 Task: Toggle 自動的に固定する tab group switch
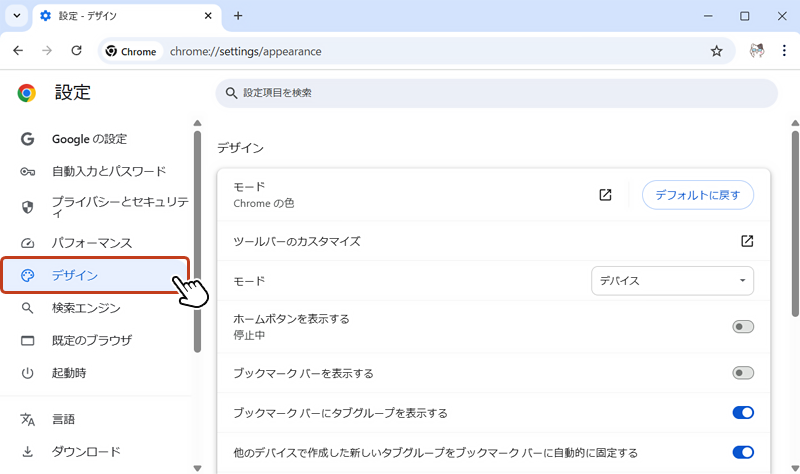[x=743, y=452]
